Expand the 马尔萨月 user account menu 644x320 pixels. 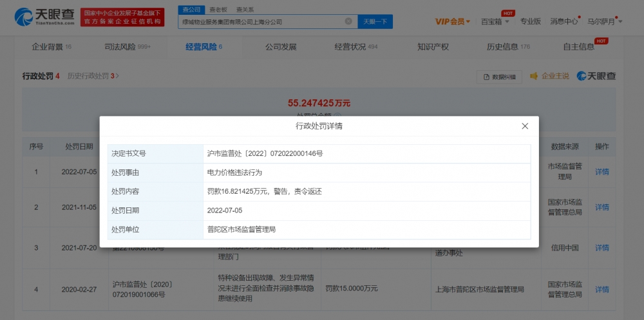click(x=605, y=22)
